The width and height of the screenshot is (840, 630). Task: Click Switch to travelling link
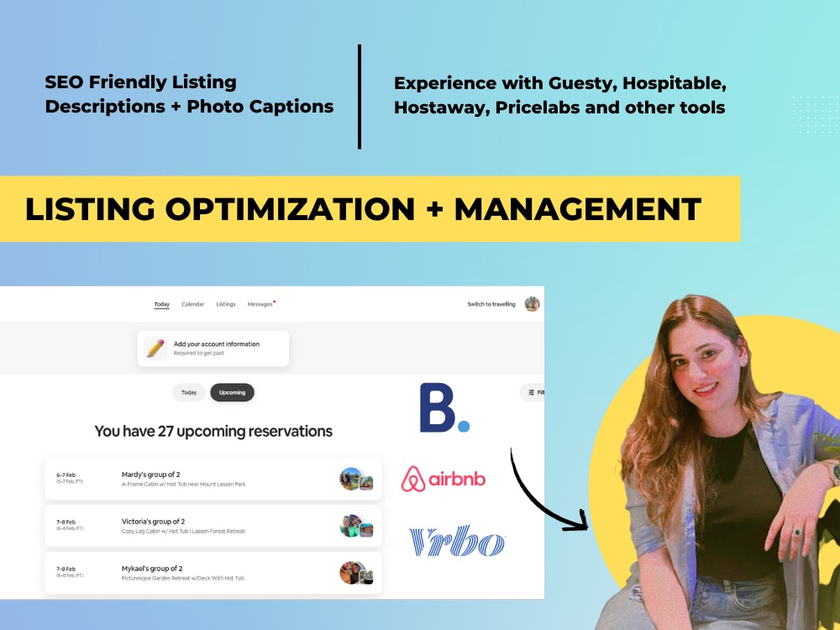coord(491,304)
